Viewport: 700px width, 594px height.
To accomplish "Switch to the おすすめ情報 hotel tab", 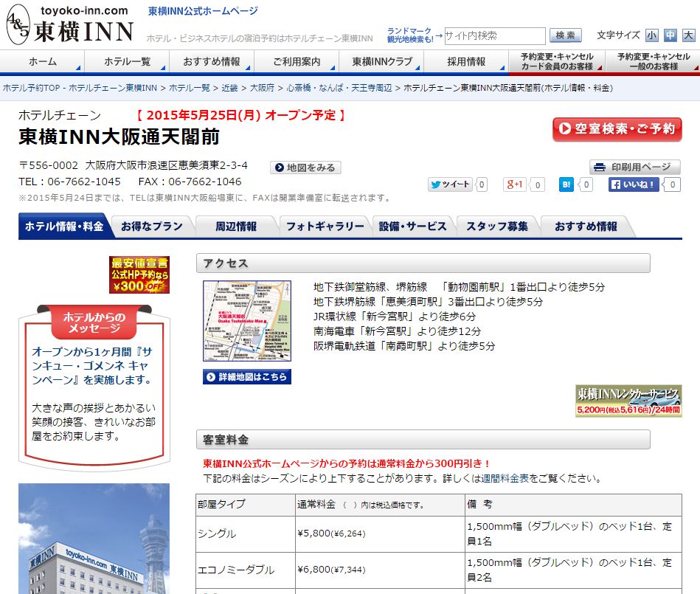I will click(x=586, y=227).
